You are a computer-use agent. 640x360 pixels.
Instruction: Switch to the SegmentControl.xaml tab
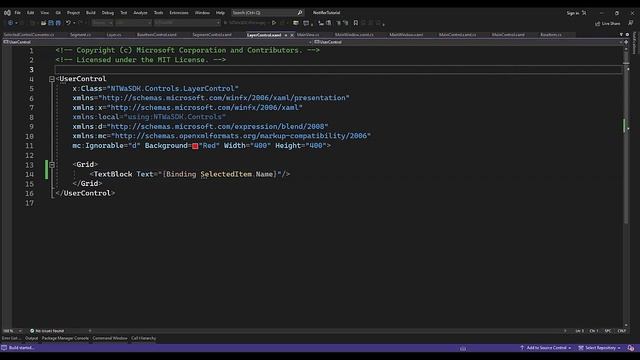tap(212, 35)
